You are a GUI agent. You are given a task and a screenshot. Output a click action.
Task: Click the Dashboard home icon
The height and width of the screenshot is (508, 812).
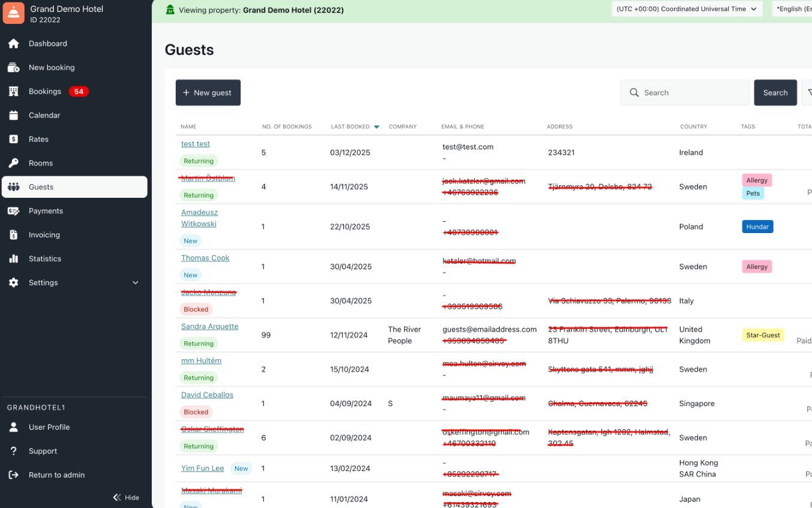click(14, 44)
